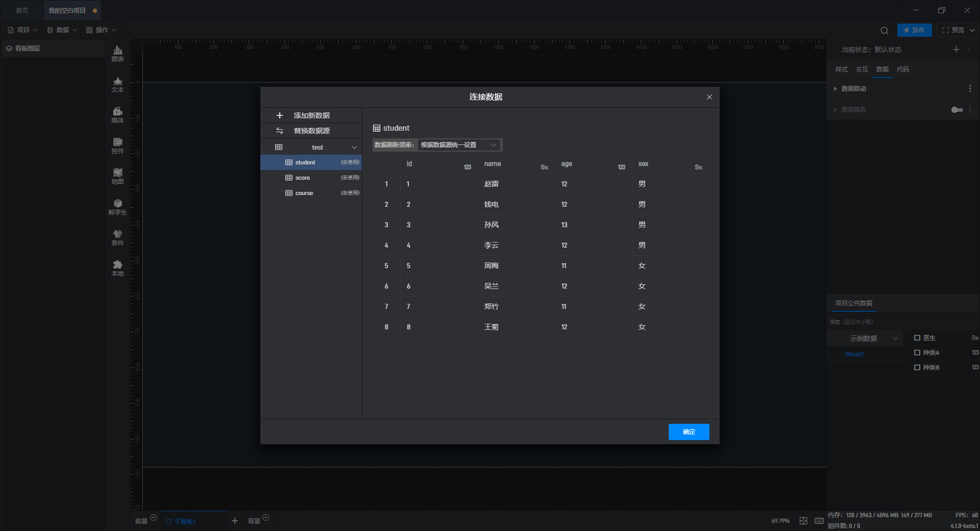Check the 种类A field checkbox
The image size is (980, 531).
[917, 353]
